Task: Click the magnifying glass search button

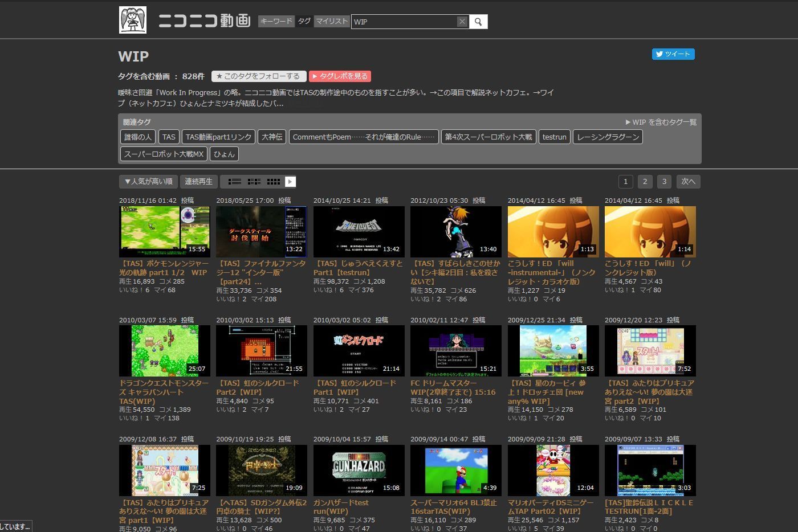Action: [479, 22]
